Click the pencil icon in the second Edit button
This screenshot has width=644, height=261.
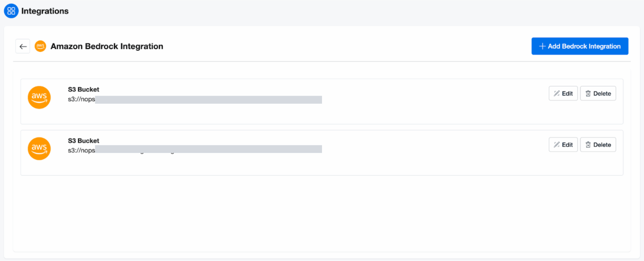pos(557,145)
